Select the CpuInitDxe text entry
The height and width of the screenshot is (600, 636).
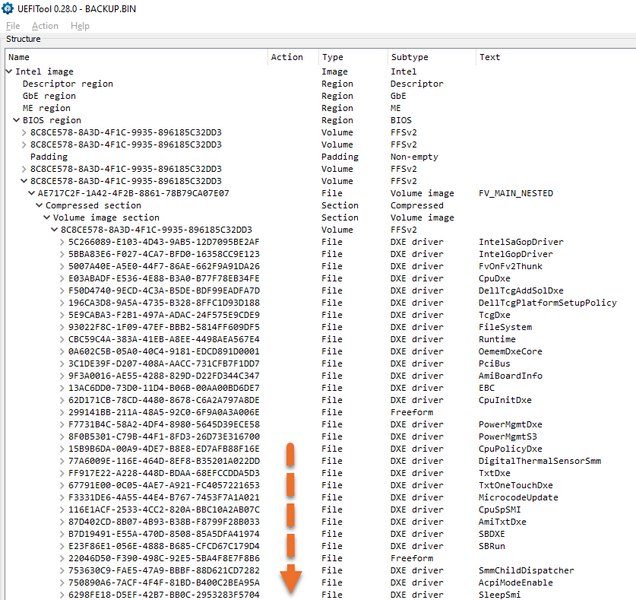tap(505, 400)
